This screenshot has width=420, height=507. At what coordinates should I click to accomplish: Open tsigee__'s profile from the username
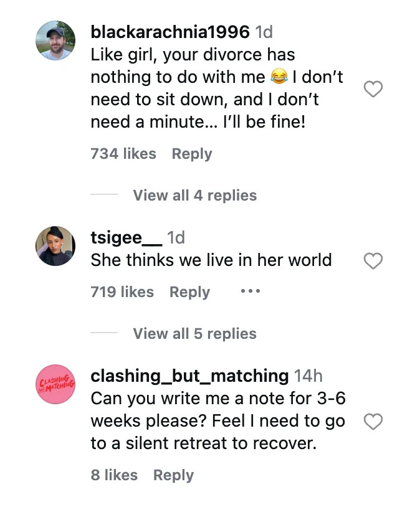pyautogui.click(x=125, y=237)
